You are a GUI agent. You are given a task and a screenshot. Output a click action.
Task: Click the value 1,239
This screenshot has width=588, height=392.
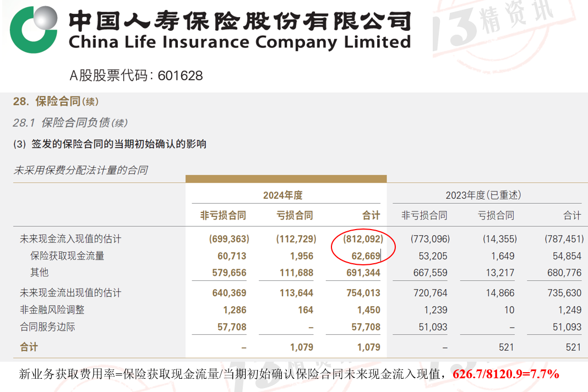coord(435,310)
